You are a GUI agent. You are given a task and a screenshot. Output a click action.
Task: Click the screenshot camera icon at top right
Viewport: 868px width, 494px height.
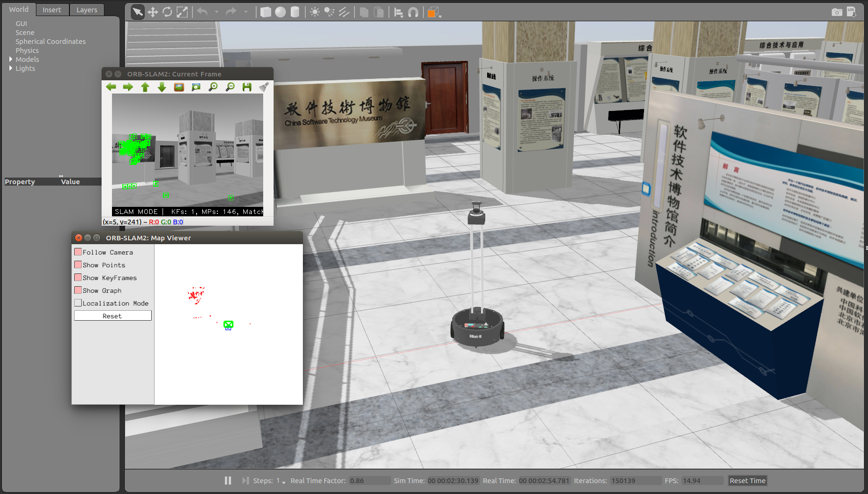click(836, 11)
